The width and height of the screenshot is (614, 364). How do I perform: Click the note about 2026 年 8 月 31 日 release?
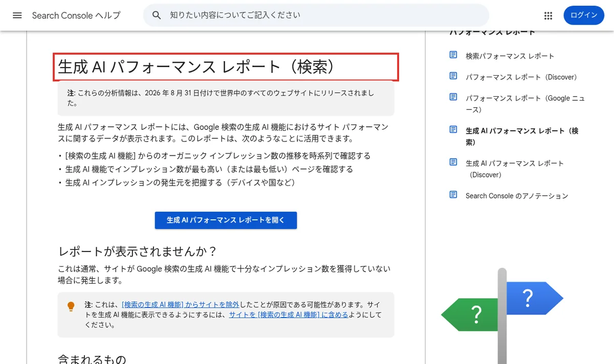(x=226, y=98)
